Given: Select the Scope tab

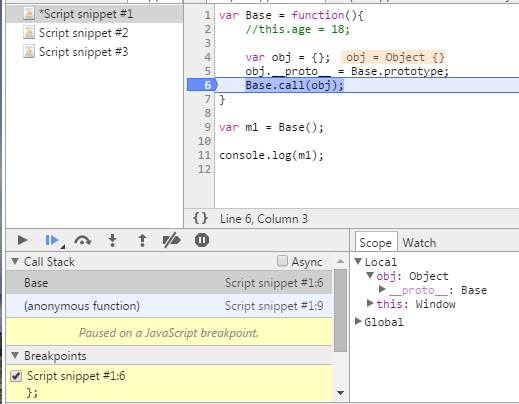Looking at the screenshot, I should (x=376, y=242).
